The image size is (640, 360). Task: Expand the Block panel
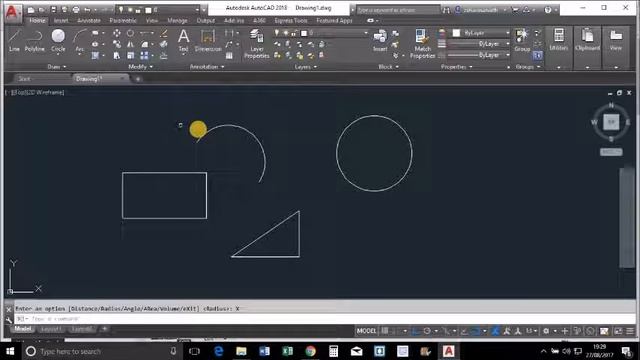pos(388,67)
